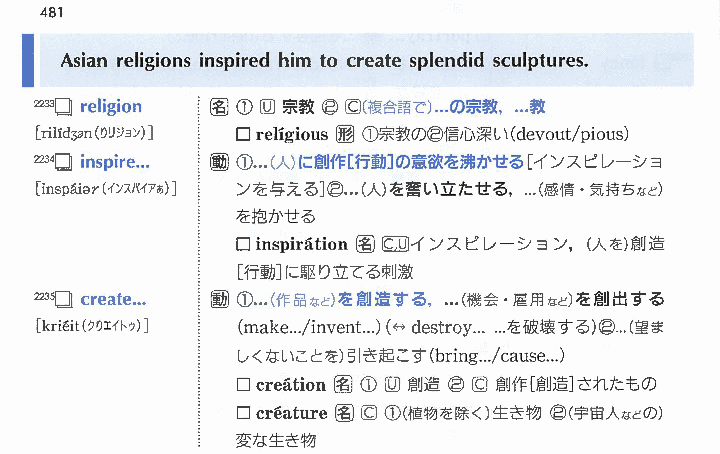Click the verb icon beside the create definition
The width and height of the screenshot is (720, 454).
(x=220, y=299)
